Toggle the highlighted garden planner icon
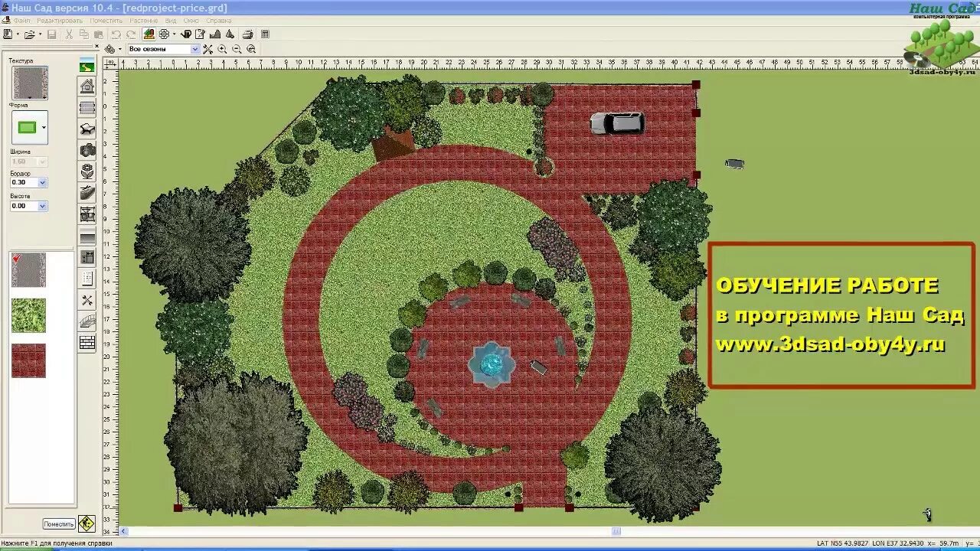Image resolution: width=980 pixels, height=551 pixels. coord(149,34)
